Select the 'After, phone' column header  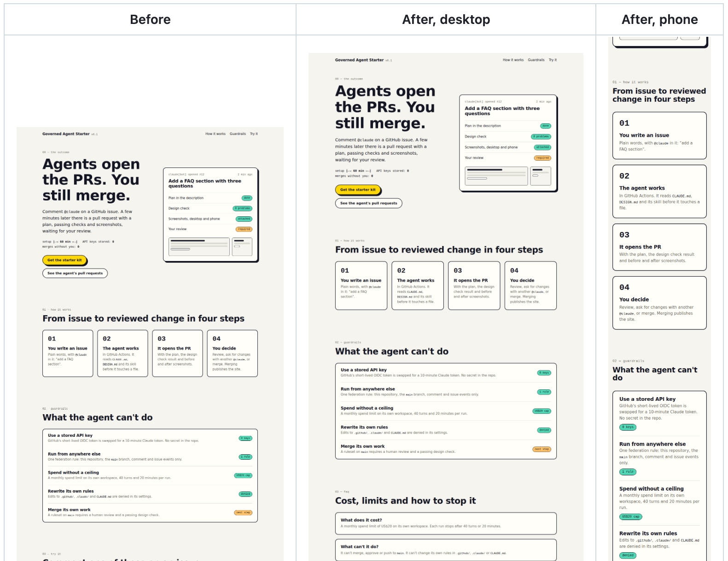pyautogui.click(x=659, y=19)
